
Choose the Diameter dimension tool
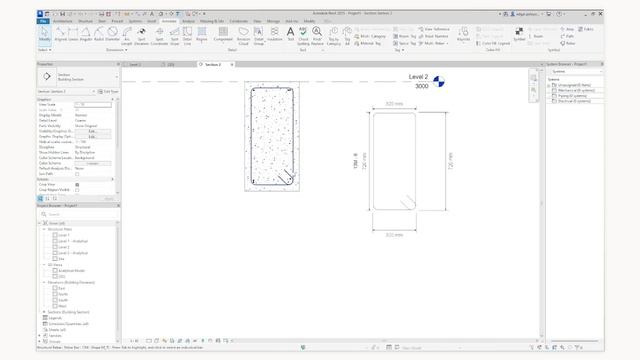click(x=113, y=34)
